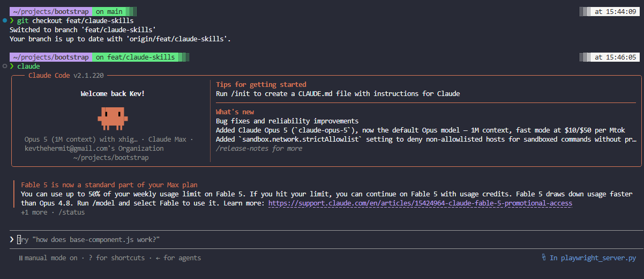Click the blue filled circle beside git checkout
The width and height of the screenshot is (644, 279).
4,20
